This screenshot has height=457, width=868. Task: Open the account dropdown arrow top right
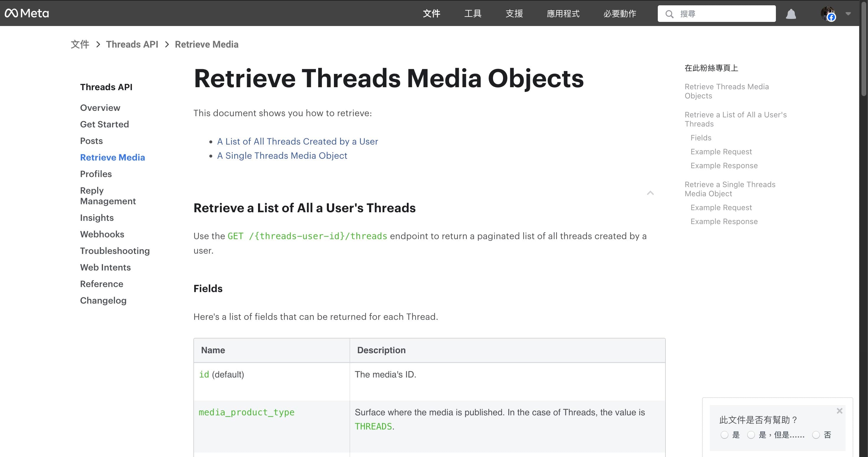click(849, 14)
